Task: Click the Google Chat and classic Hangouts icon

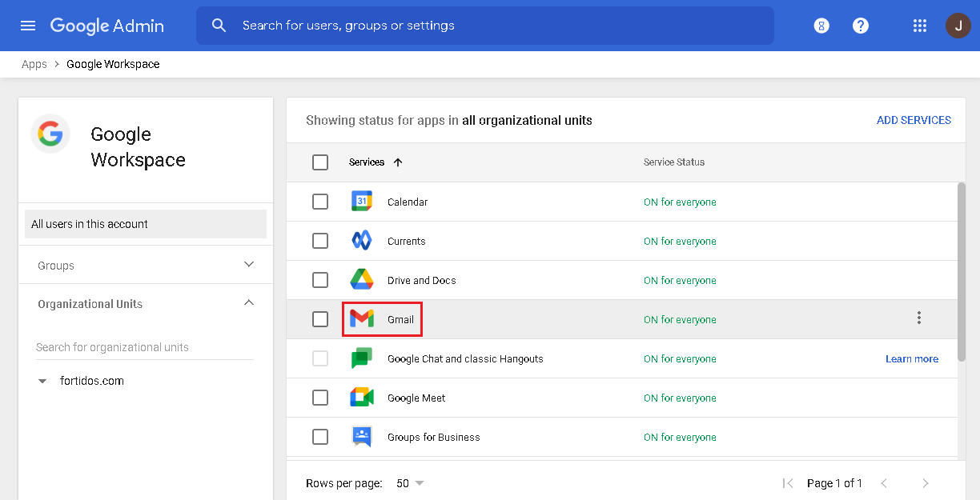Action: click(x=361, y=358)
